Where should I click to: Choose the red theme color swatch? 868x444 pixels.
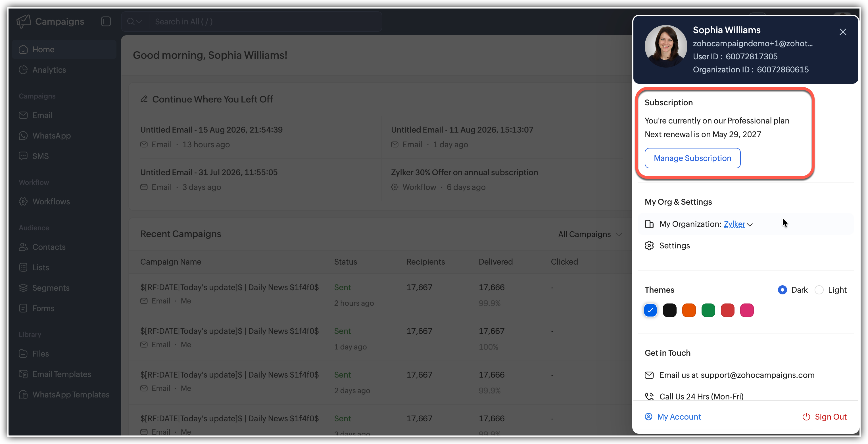[x=727, y=310]
